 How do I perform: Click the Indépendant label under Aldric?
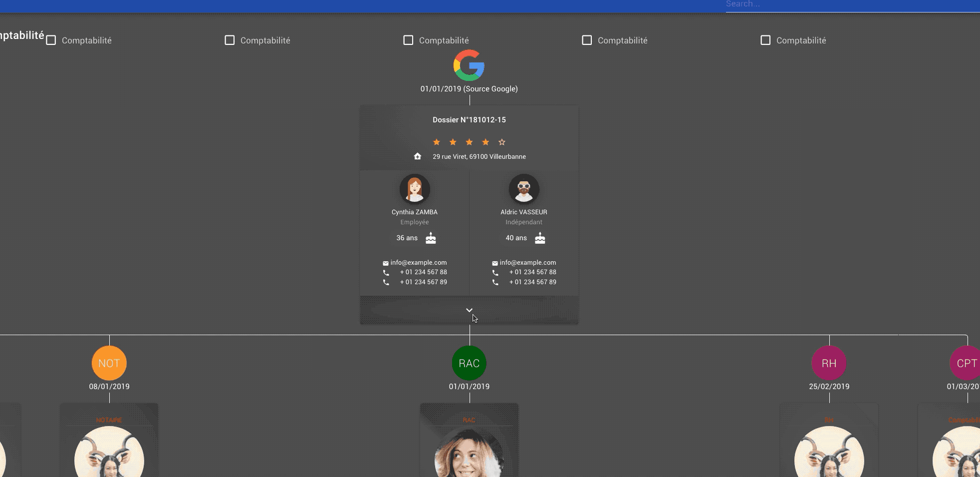click(x=524, y=222)
